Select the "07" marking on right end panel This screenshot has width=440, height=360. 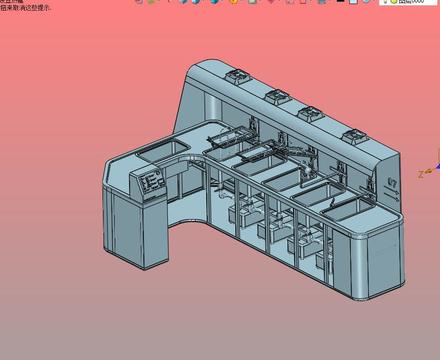(x=393, y=182)
